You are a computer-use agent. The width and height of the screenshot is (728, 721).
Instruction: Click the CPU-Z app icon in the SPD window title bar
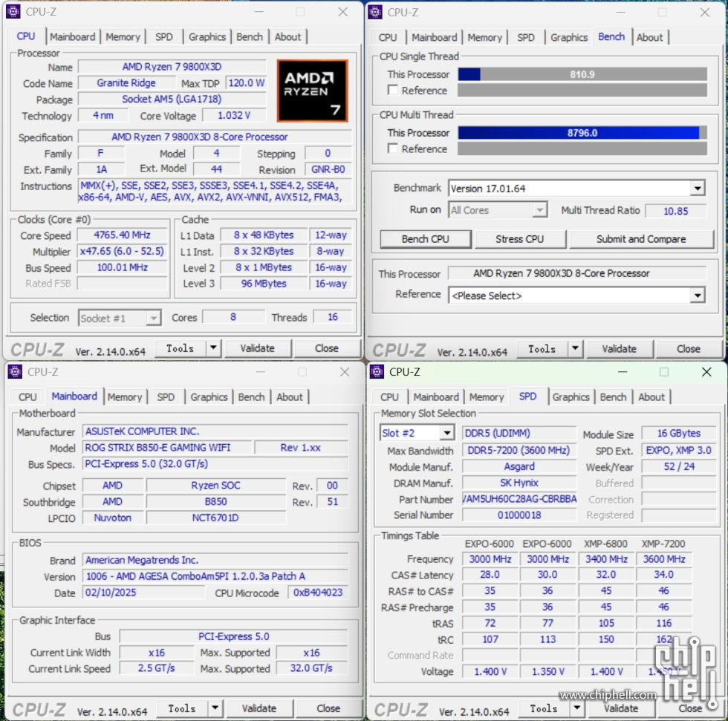(x=377, y=371)
